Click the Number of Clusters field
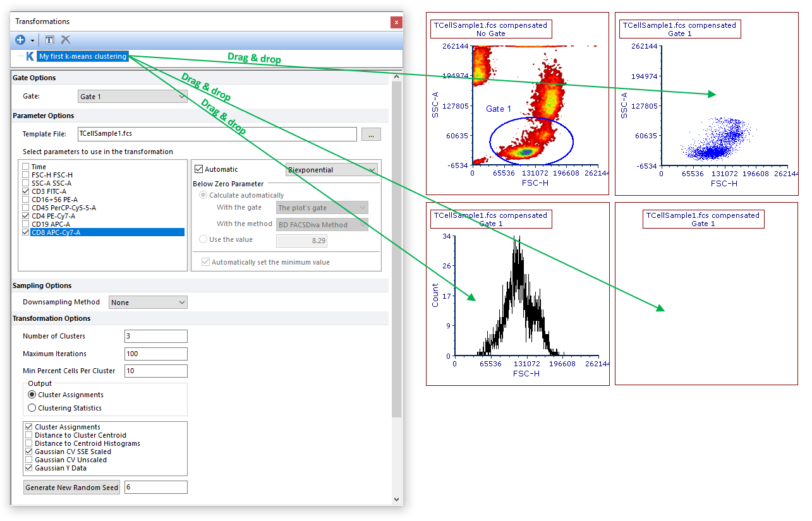This screenshot has height=521, width=812. point(156,336)
